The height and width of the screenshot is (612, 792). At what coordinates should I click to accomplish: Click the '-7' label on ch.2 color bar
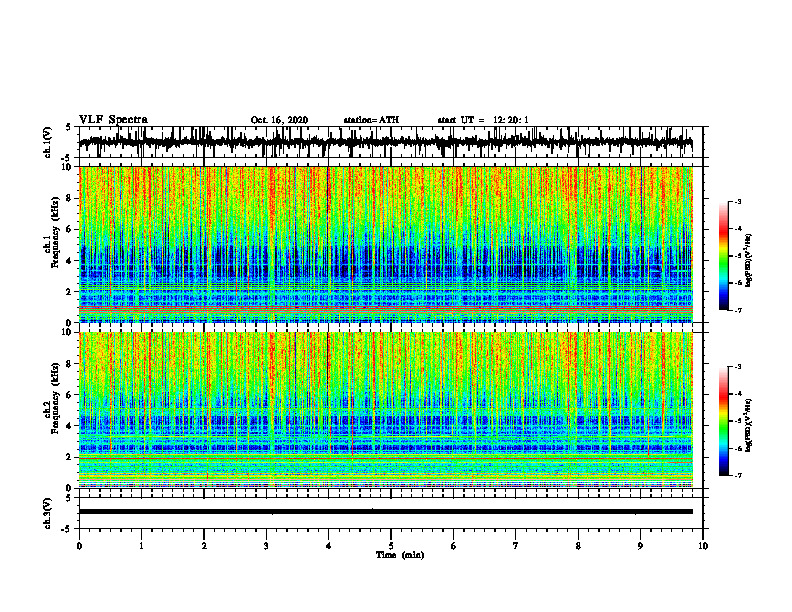(x=738, y=475)
